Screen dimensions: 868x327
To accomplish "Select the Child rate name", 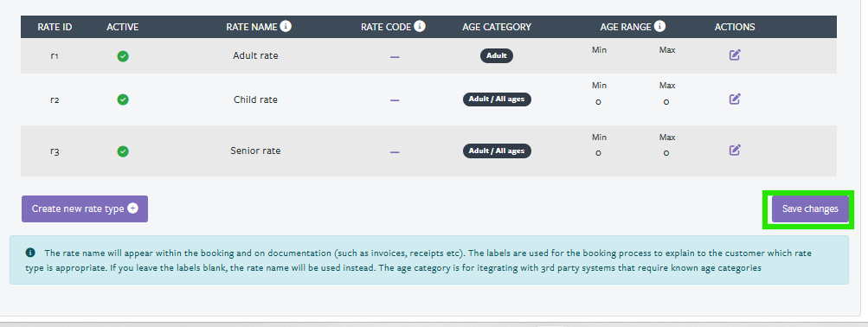I will click(x=255, y=99).
